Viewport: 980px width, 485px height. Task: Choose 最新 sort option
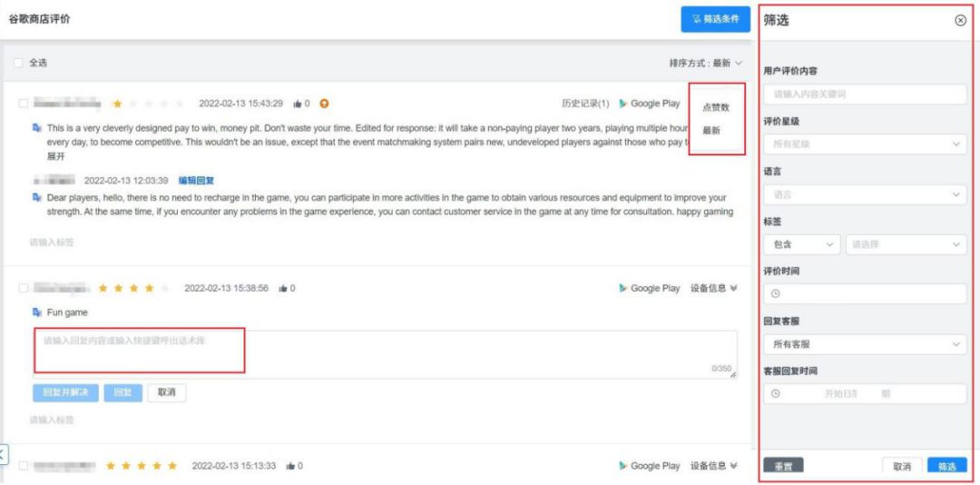(711, 130)
